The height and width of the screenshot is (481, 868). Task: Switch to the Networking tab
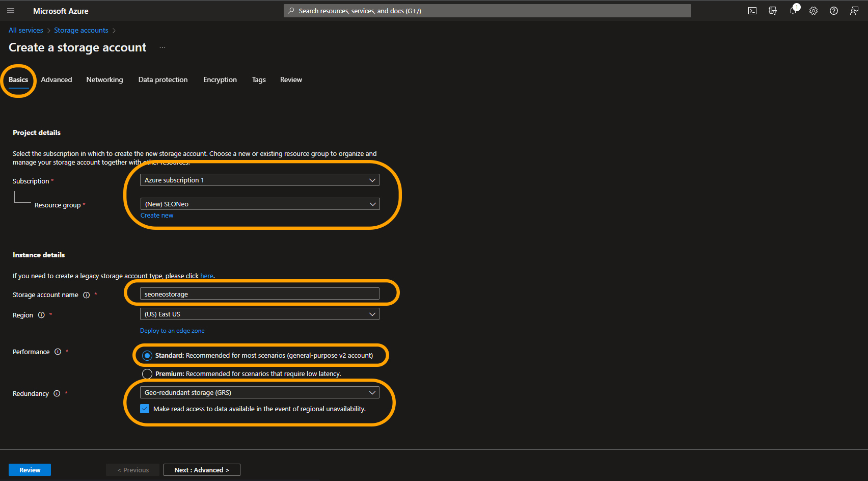tap(104, 79)
